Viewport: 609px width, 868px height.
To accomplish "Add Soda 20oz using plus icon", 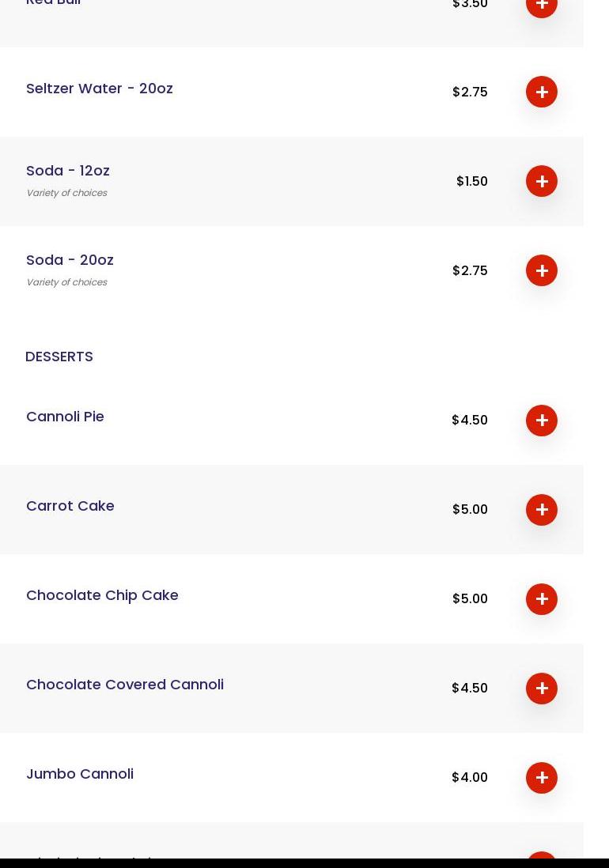I will pyautogui.click(x=542, y=270).
